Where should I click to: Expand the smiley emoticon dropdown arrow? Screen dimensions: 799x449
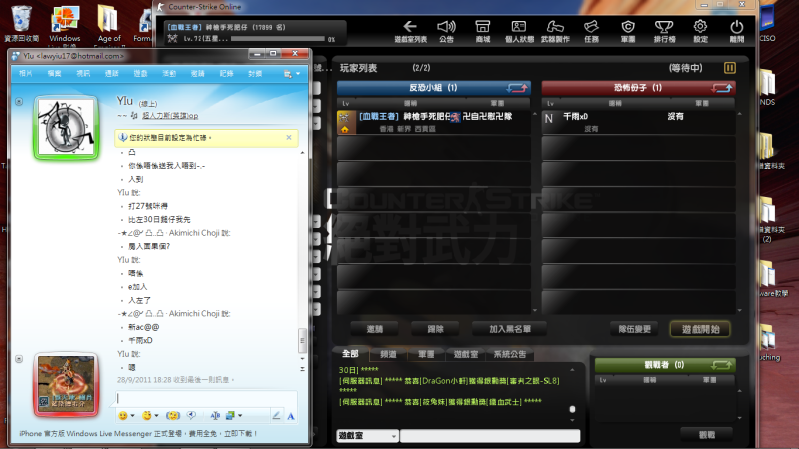pos(132,416)
